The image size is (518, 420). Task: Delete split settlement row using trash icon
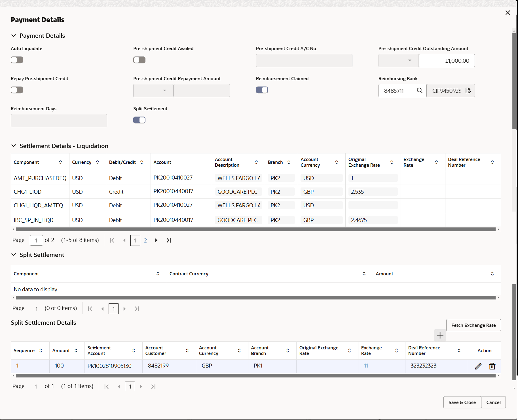(492, 366)
